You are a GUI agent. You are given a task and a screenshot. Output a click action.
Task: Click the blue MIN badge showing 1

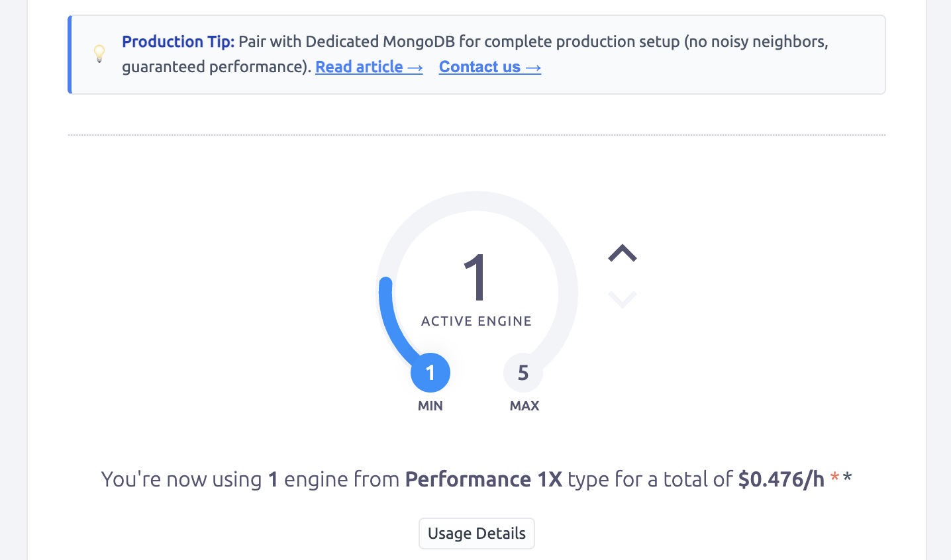(x=430, y=373)
